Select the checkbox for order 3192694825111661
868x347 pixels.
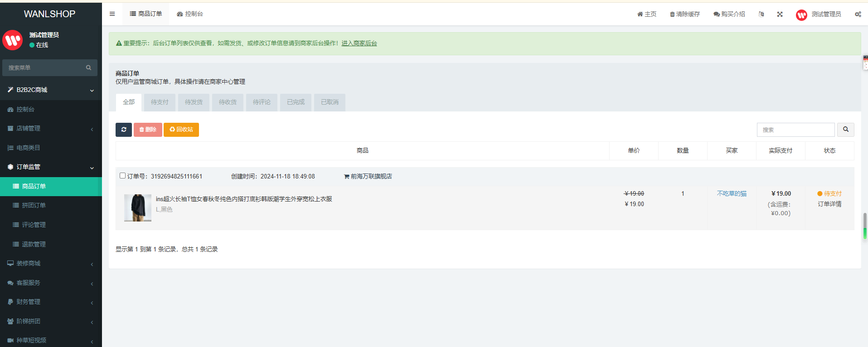tap(122, 176)
